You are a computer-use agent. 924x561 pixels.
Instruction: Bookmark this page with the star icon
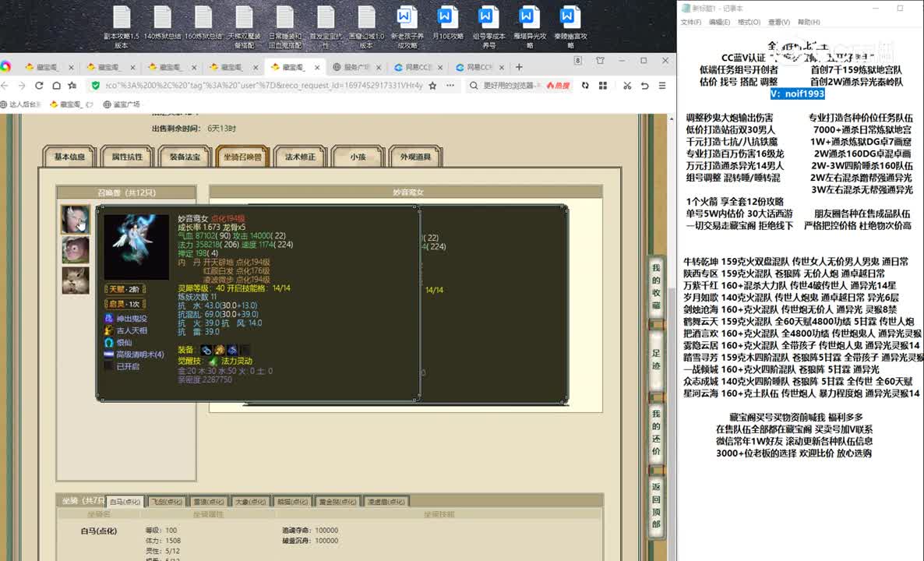(432, 86)
